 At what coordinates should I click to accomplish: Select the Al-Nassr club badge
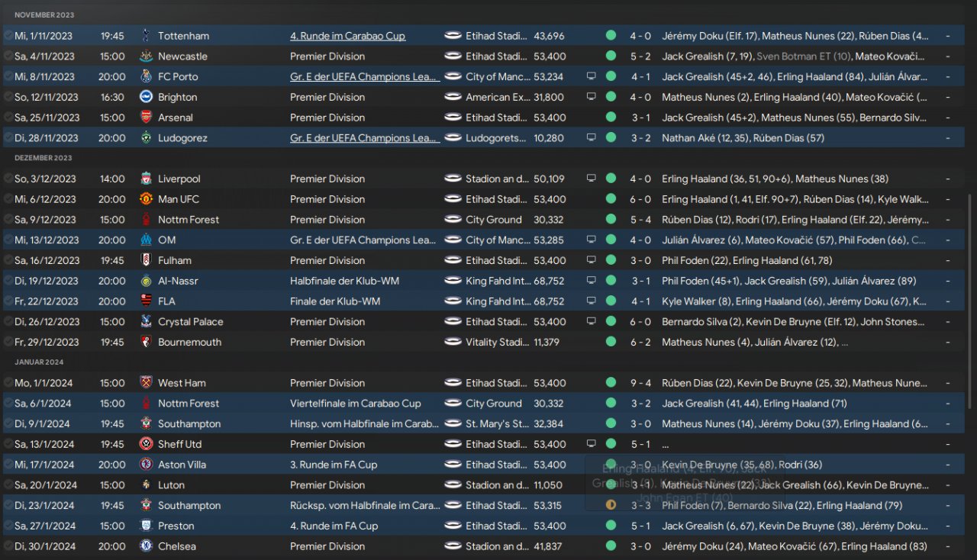click(x=146, y=281)
